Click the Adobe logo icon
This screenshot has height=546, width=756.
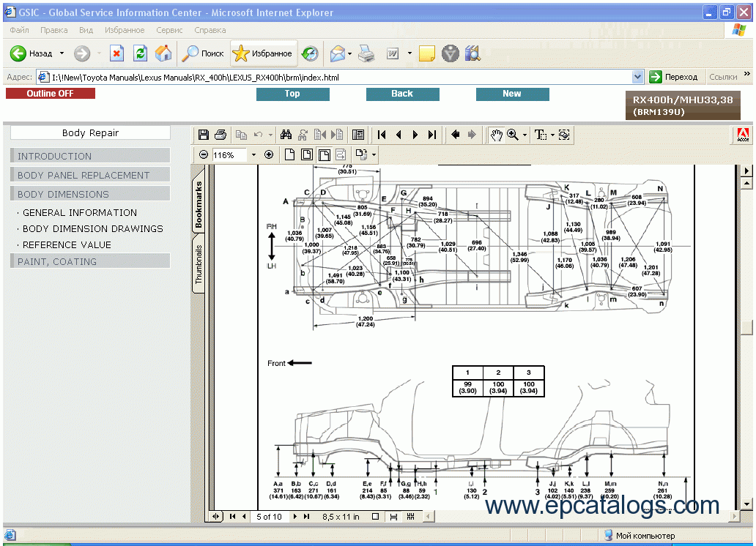[x=743, y=135]
